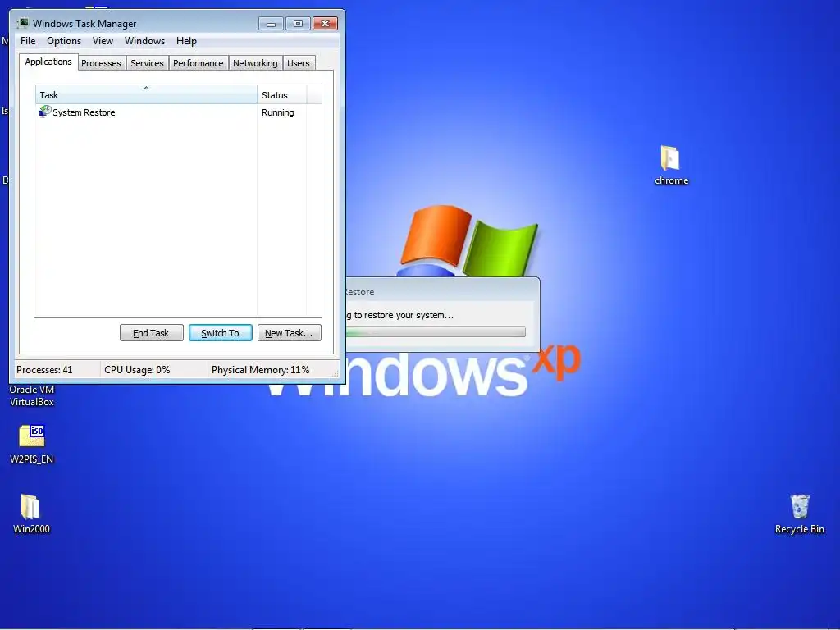Screen dimensions: 840x630
Task: Switch to the Networking tab
Action: point(255,63)
